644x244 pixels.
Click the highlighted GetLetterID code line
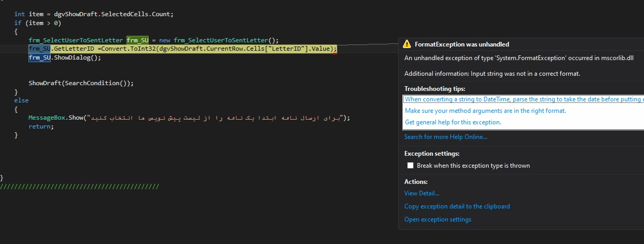pos(183,49)
